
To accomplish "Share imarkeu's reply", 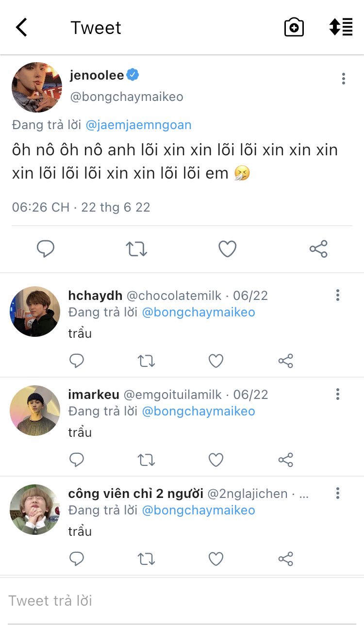I will coord(286,460).
